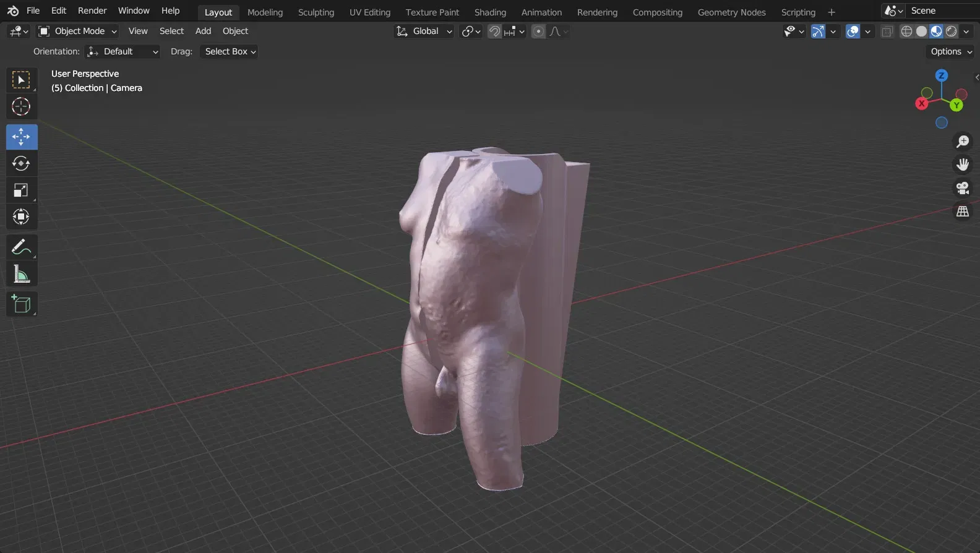Open the viewport View menu

138,32
